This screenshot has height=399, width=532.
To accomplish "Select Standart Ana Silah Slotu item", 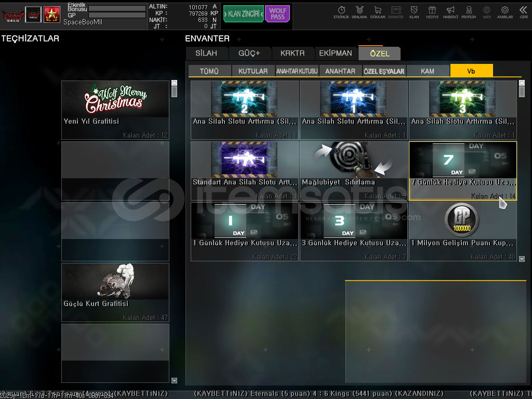I will (245, 171).
